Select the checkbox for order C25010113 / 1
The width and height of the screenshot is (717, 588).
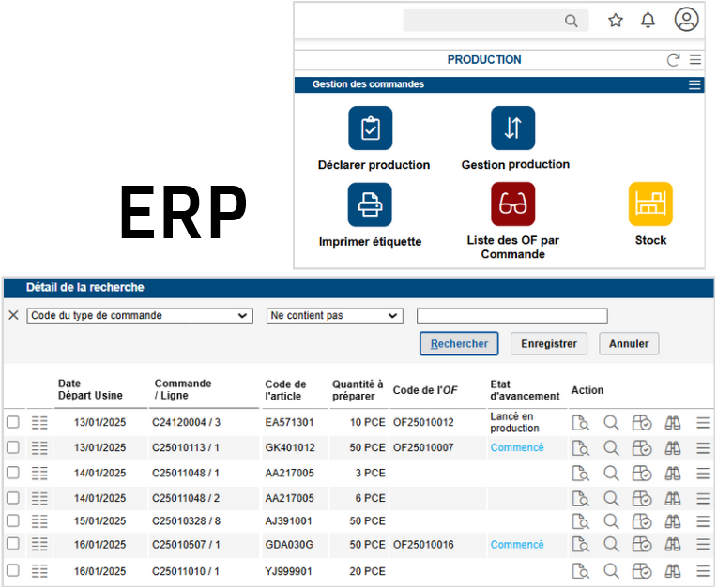[x=13, y=448]
